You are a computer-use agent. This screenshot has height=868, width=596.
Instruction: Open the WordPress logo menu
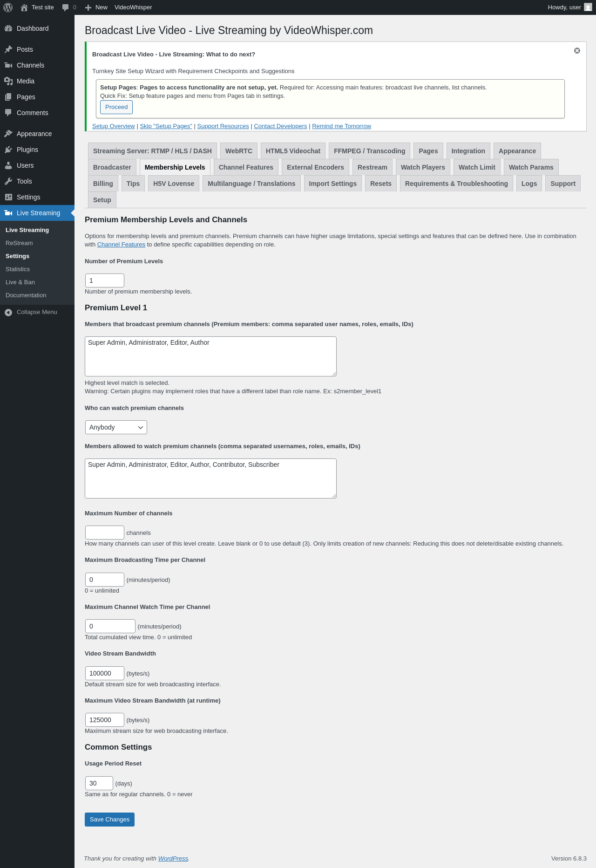(x=8, y=7)
